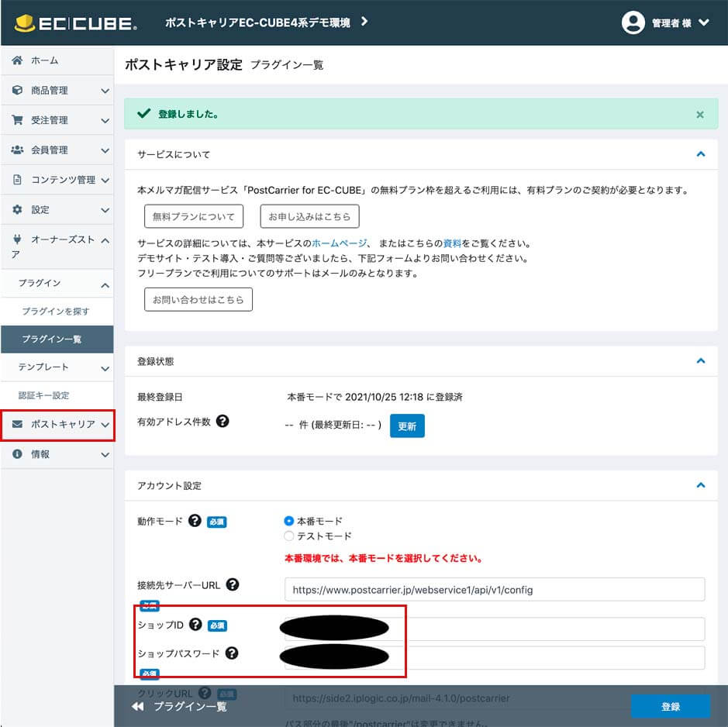
Task: Click help icon beside 動作モード
Action: (195, 521)
